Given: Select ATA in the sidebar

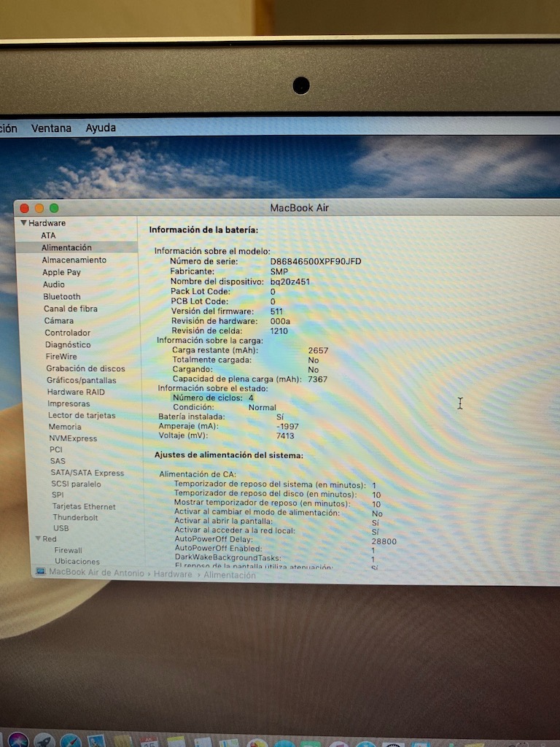Looking at the screenshot, I should pos(48,236).
